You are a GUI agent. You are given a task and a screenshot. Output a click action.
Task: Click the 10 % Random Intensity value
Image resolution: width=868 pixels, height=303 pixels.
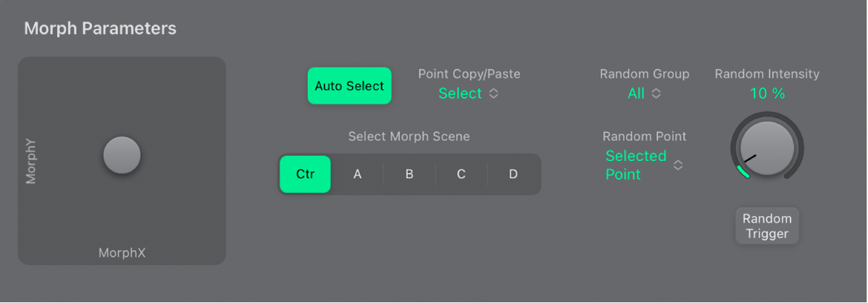(767, 94)
